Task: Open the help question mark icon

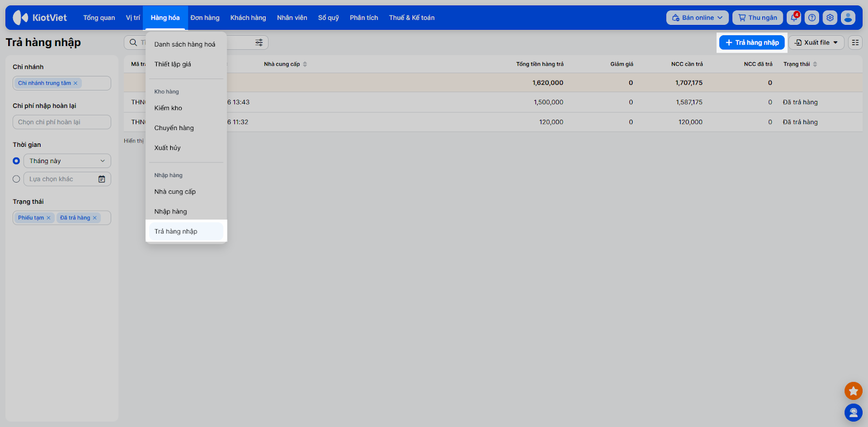Action: [812, 17]
